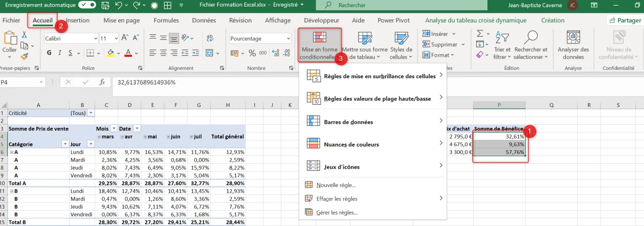Click in the Rechercher search box
644x226 pixels.
379,5
